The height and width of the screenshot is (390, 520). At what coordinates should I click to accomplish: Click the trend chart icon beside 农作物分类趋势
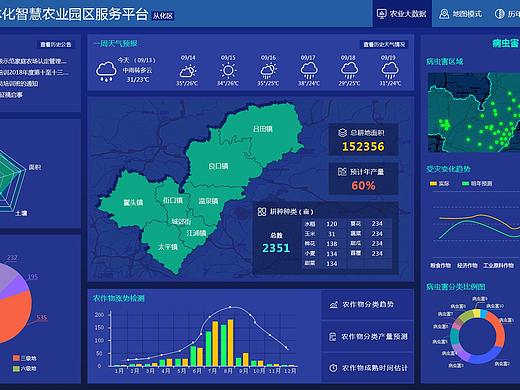tap(333, 305)
